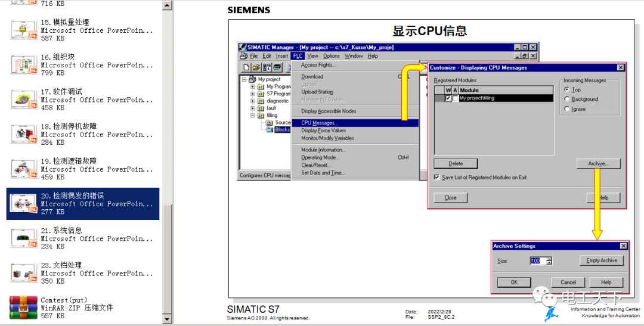Click PowerPoint file icon for 23. 文档处理
The image size is (644, 326).
(24, 274)
